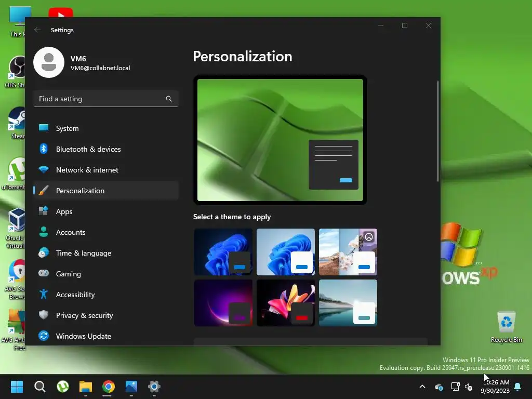Open the Apps settings page
The height and width of the screenshot is (399, 532).
(x=106, y=211)
